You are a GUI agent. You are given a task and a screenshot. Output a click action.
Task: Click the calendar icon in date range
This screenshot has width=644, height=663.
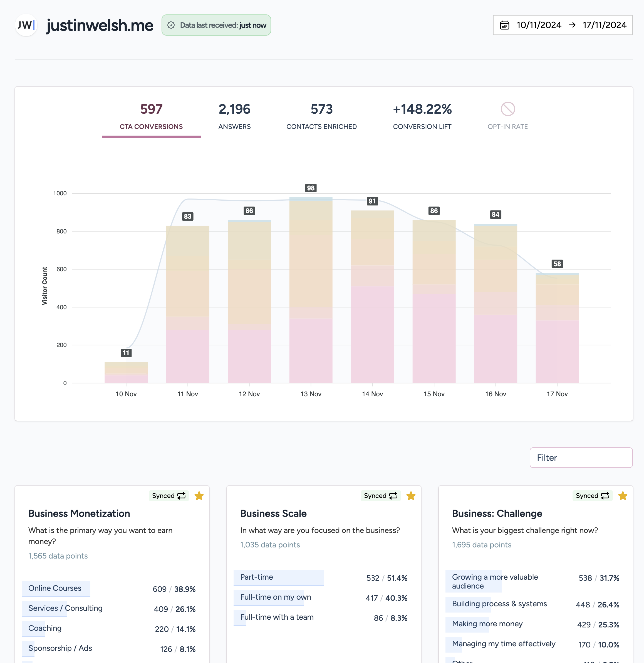tap(504, 25)
